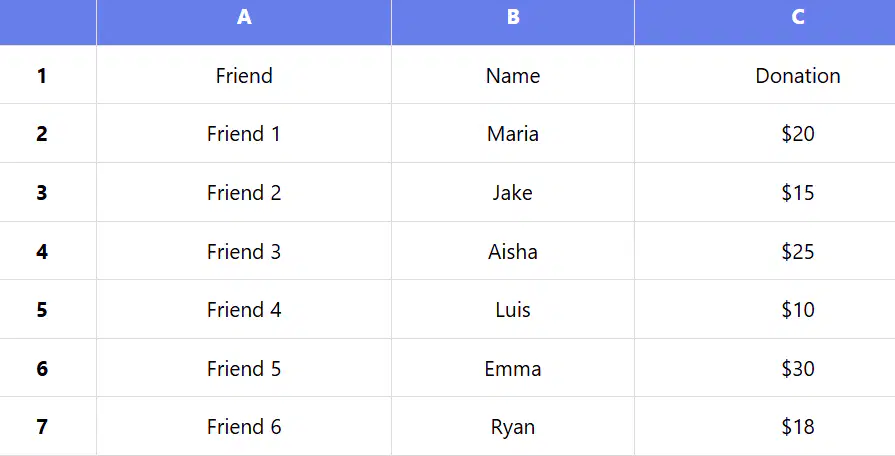Select row 7 header

(x=48, y=426)
